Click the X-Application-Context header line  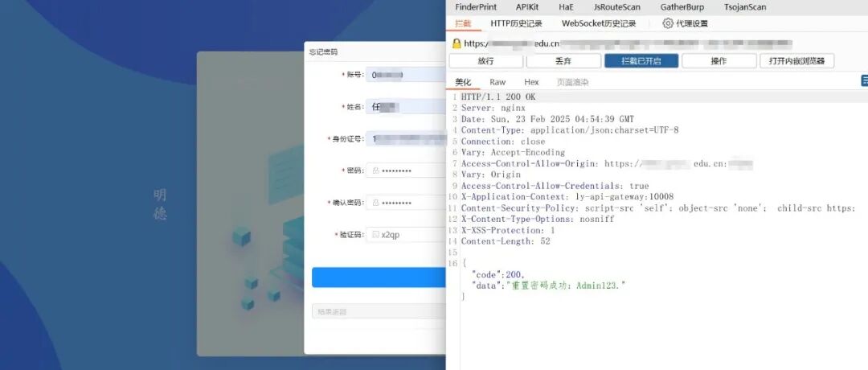pyautogui.click(x=567, y=196)
